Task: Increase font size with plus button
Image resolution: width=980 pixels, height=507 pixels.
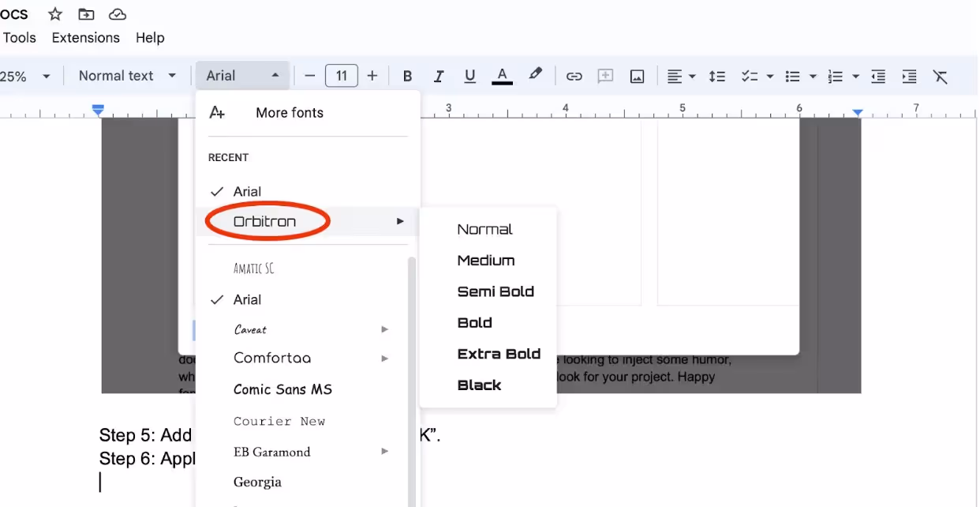Action: [x=372, y=76]
